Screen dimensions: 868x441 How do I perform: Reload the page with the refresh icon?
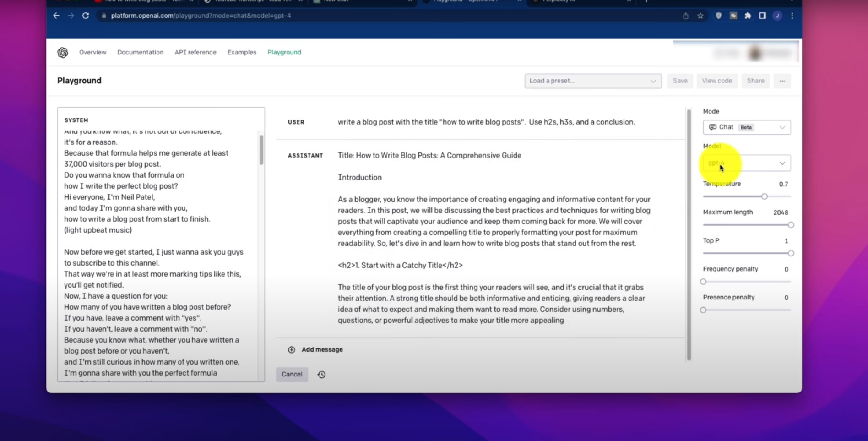(x=86, y=16)
